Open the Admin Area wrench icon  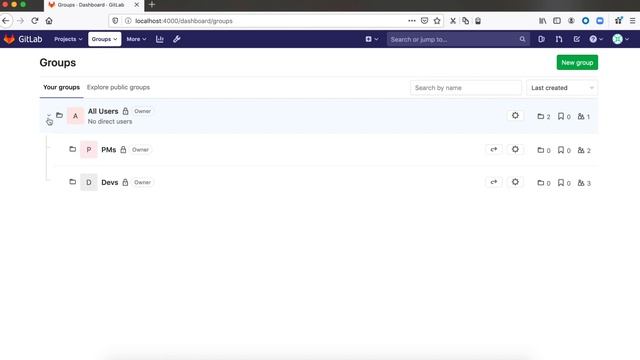click(x=177, y=39)
